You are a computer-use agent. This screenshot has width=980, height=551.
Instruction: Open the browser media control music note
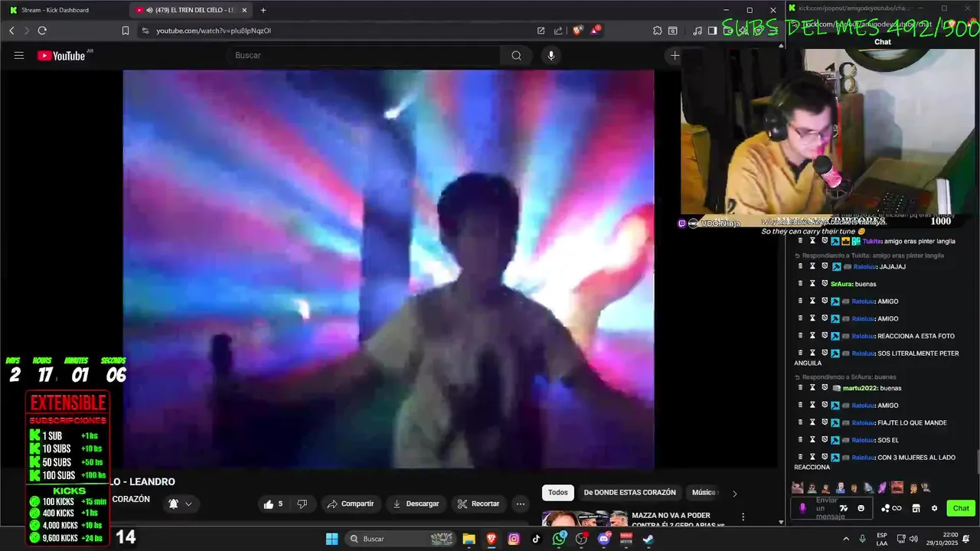(x=697, y=31)
